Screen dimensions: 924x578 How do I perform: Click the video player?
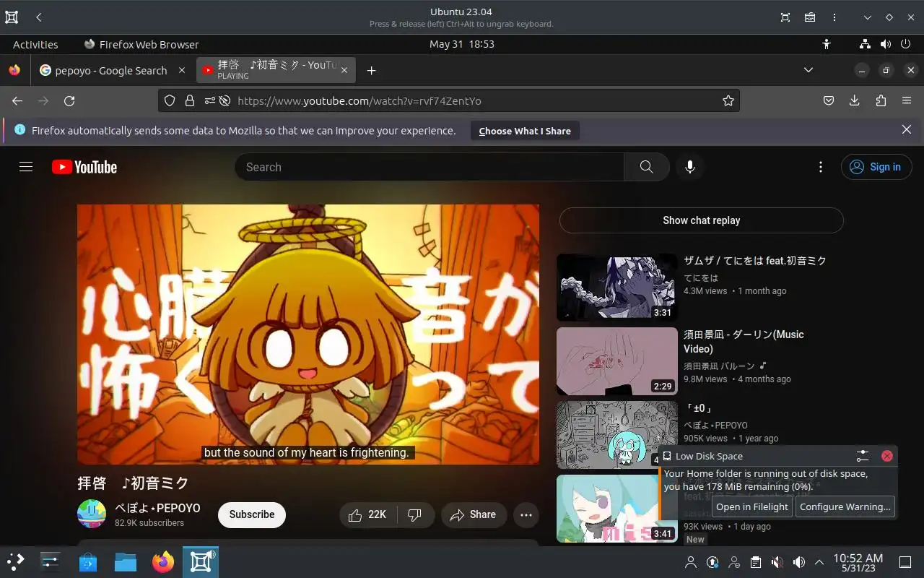coord(308,335)
